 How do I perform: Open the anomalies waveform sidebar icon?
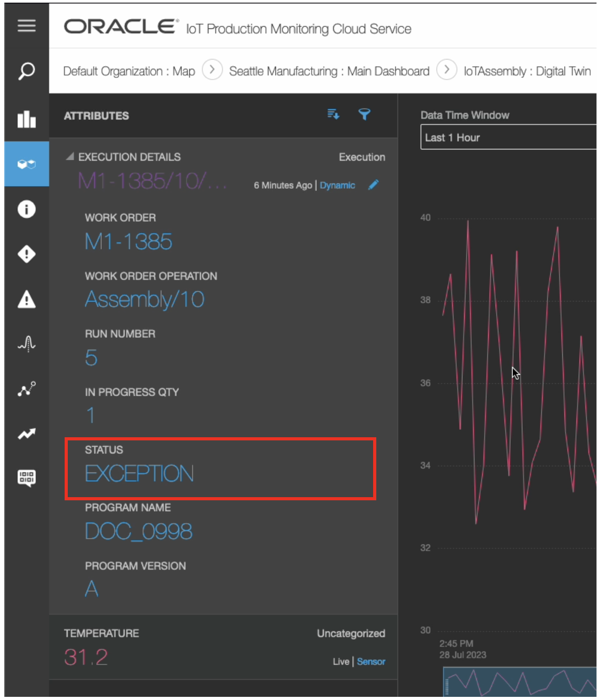[26, 344]
